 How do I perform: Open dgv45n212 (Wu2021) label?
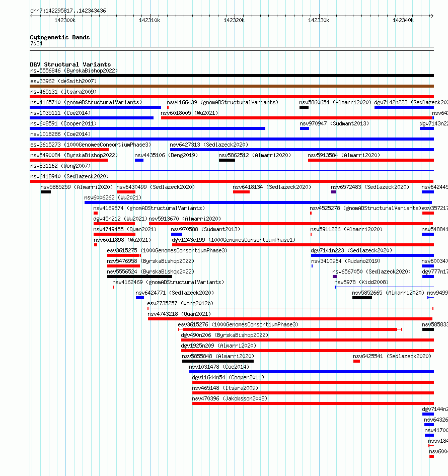pos(120,219)
